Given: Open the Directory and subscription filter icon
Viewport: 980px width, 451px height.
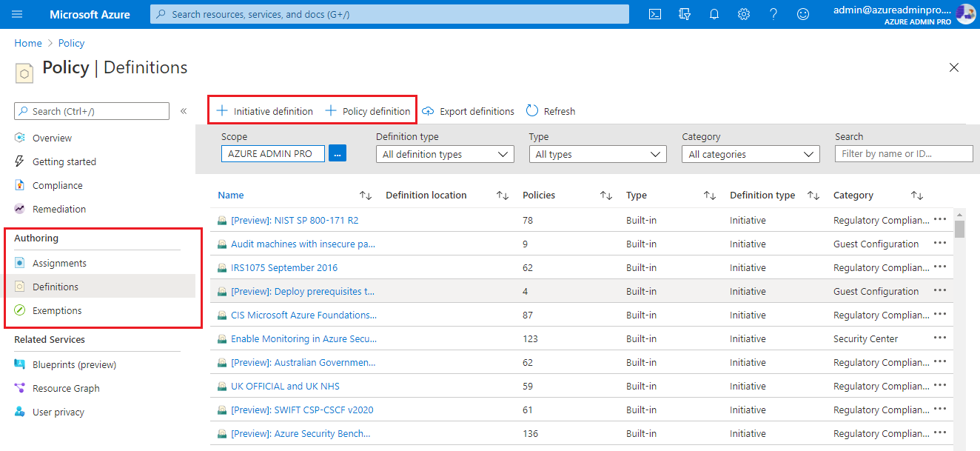Looking at the screenshot, I should coord(685,14).
